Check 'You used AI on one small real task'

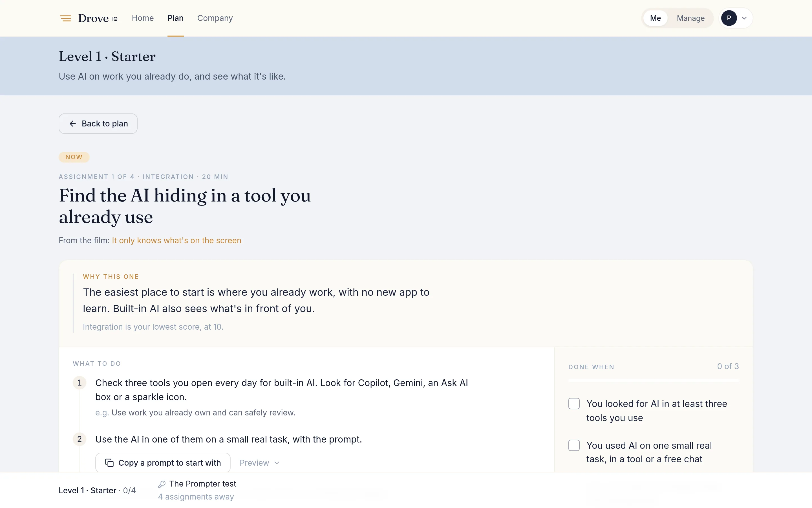(x=574, y=445)
